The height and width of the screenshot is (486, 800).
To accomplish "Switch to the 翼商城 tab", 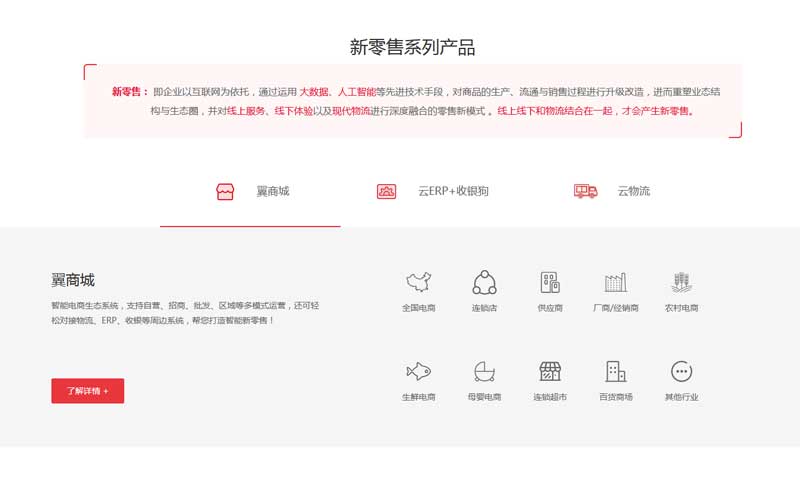I will pyautogui.click(x=272, y=191).
